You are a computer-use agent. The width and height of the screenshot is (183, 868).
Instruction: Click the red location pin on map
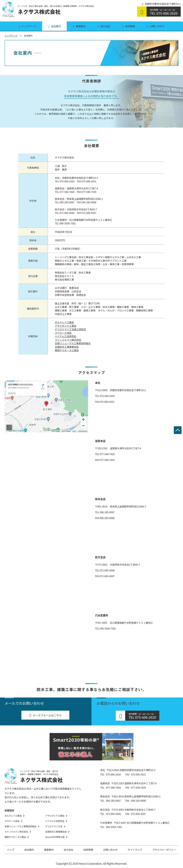46,403
